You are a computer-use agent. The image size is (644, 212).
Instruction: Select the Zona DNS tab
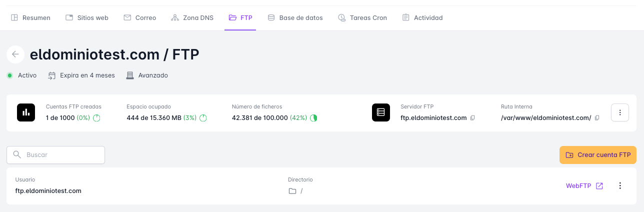tap(192, 17)
